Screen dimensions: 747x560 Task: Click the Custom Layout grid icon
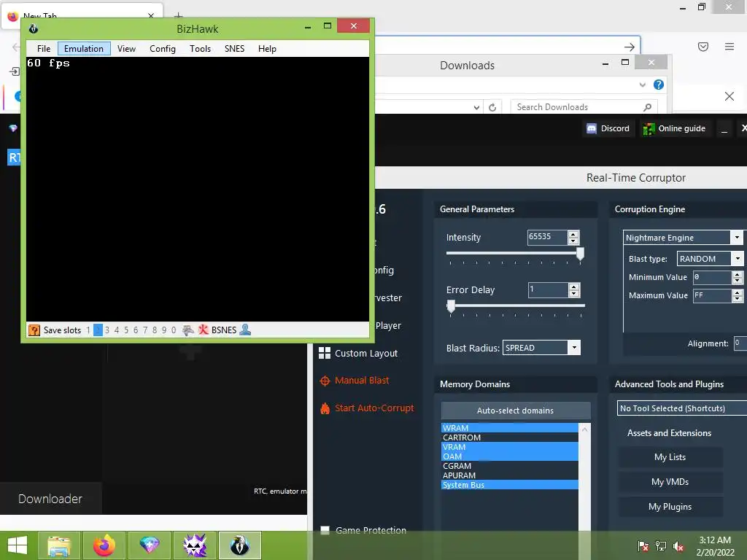point(325,353)
